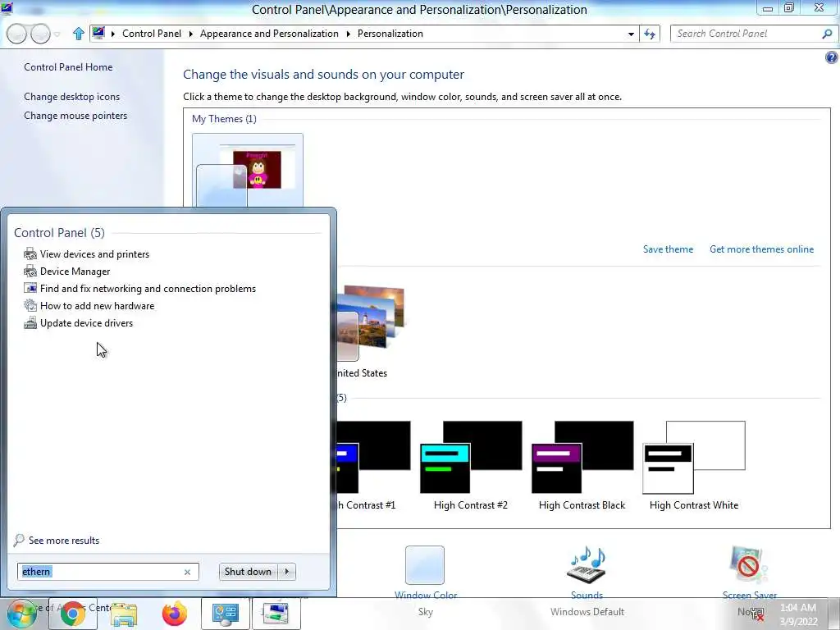Image resolution: width=840 pixels, height=630 pixels.
Task: Click the networking troubleshooter icon
Action: [30, 288]
